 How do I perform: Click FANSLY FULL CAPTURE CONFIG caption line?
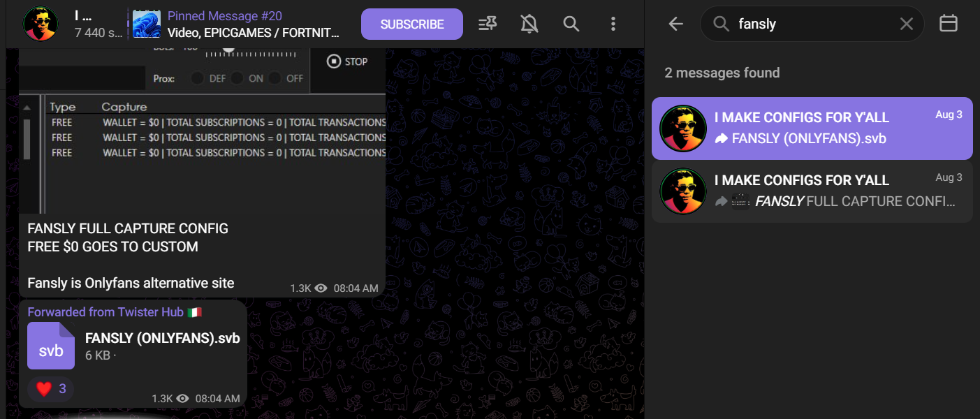128,228
